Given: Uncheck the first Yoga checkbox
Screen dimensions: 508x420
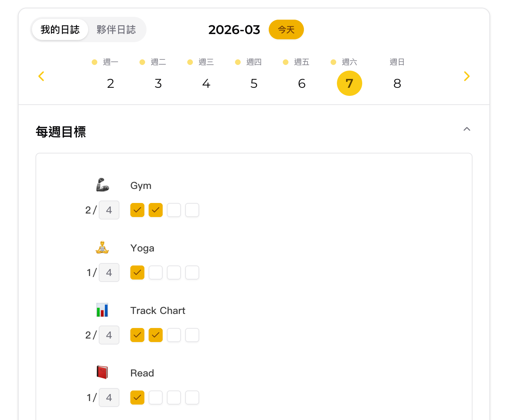Looking at the screenshot, I should coord(137,273).
